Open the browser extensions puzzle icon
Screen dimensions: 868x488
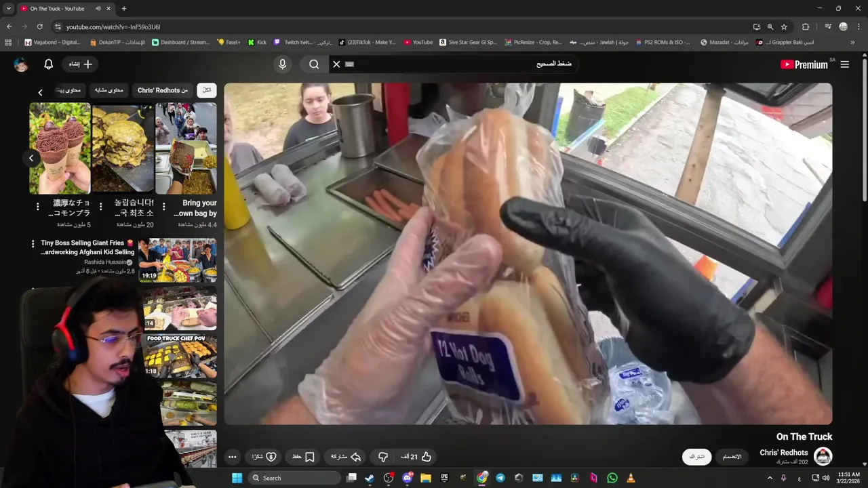pyautogui.click(x=806, y=26)
